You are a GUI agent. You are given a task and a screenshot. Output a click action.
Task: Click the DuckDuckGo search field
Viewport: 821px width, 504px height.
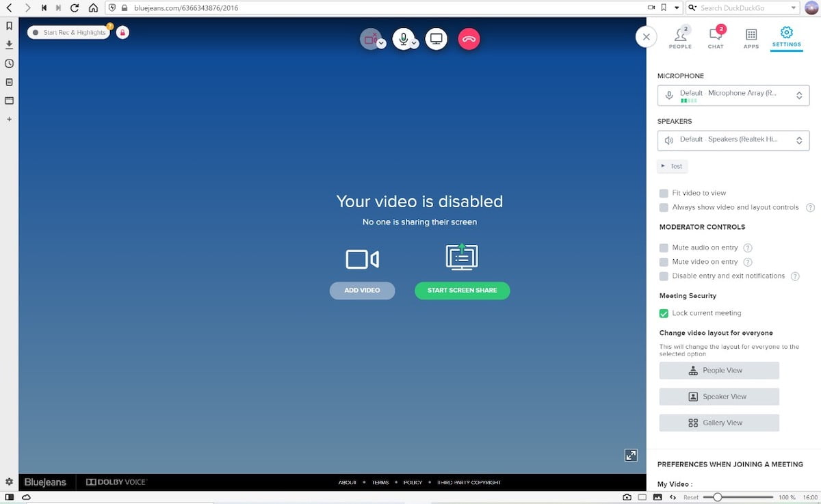[x=742, y=8]
